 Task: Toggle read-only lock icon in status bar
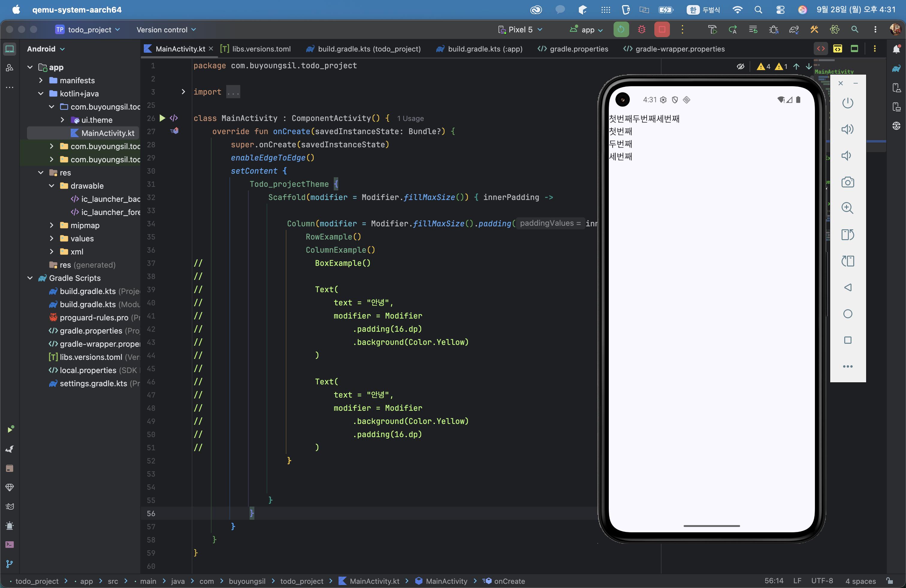click(889, 581)
